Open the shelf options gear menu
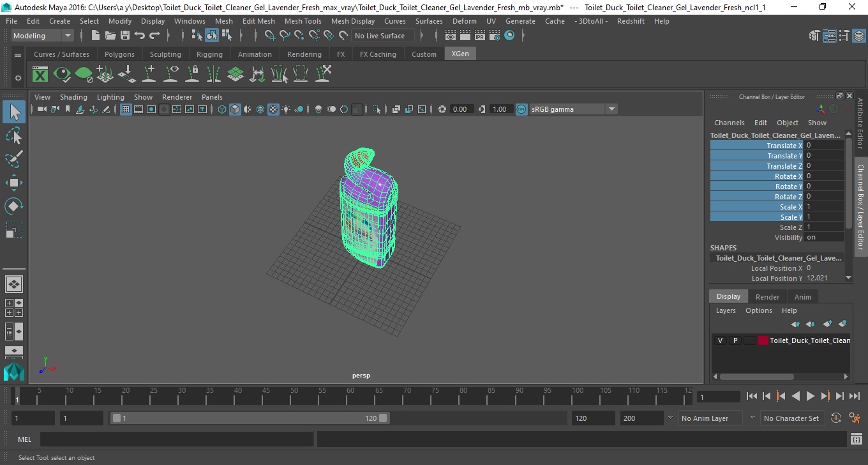 pyautogui.click(x=18, y=78)
